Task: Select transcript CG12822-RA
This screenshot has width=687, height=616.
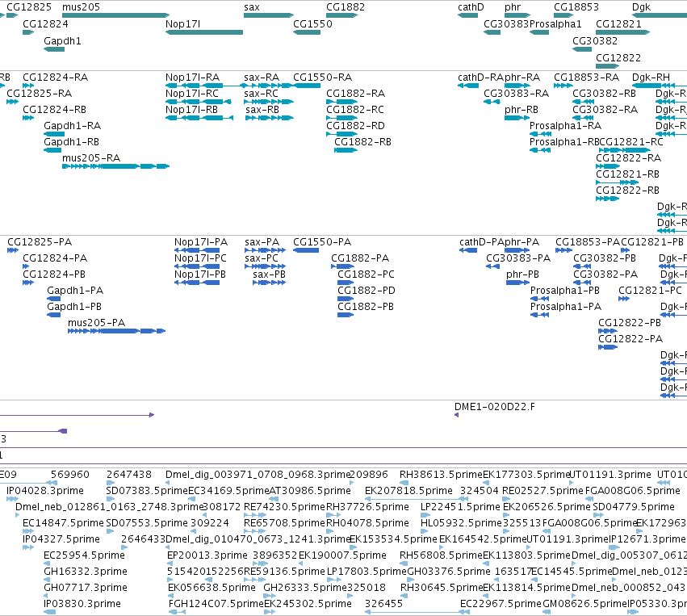Action: coord(628,157)
